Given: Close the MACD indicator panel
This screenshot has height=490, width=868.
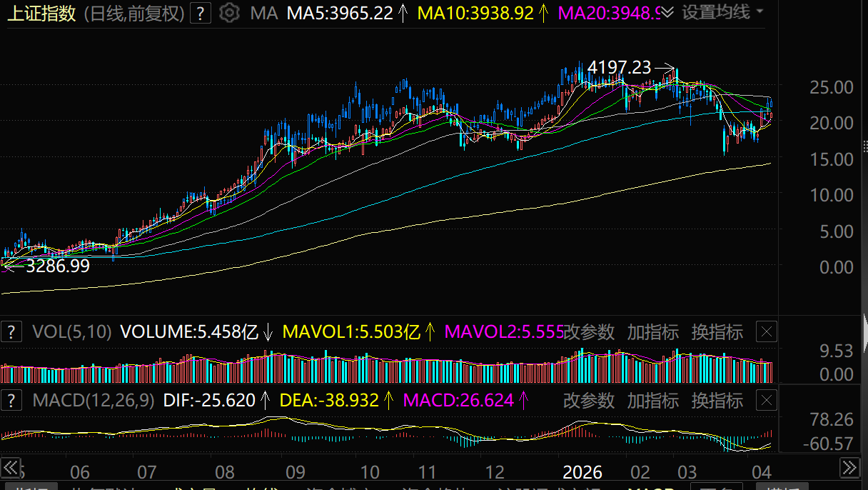Looking at the screenshot, I should pyautogui.click(x=766, y=401).
